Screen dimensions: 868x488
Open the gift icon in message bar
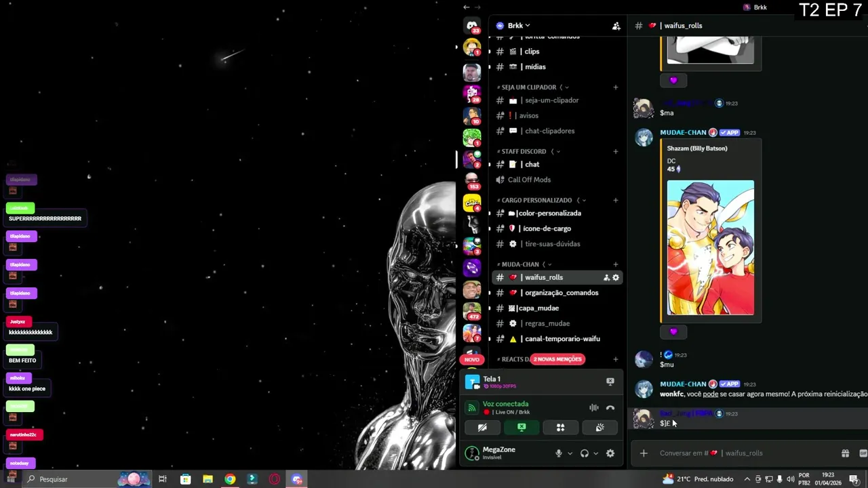point(845,453)
